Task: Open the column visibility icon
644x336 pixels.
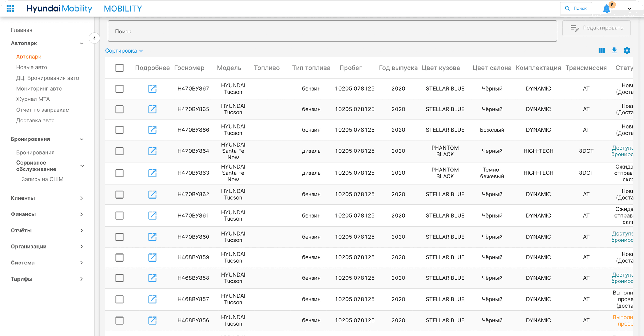Action: pos(602,51)
